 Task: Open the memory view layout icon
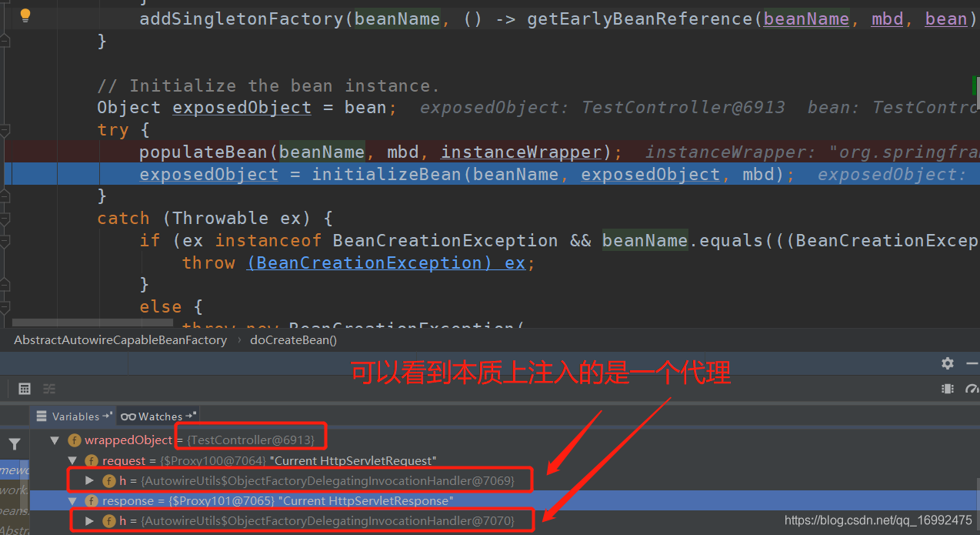948,389
